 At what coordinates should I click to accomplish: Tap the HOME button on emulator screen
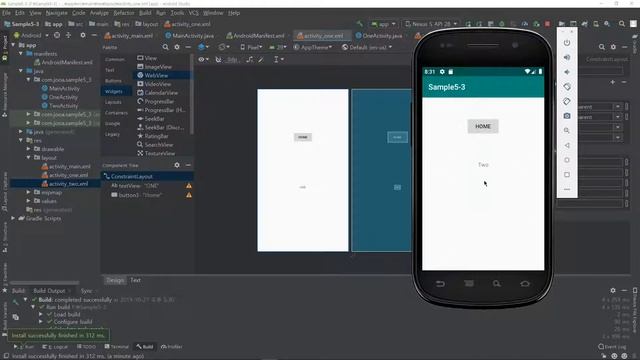coord(483,127)
